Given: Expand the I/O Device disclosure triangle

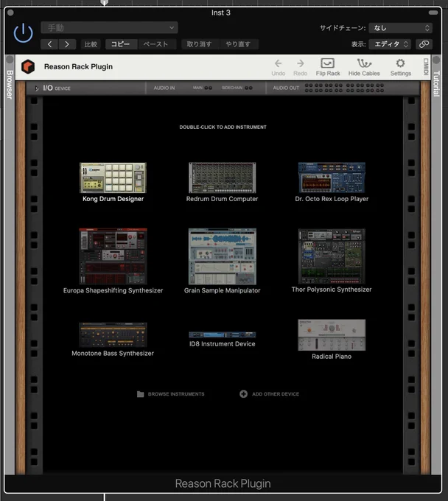Looking at the screenshot, I should [x=37, y=88].
